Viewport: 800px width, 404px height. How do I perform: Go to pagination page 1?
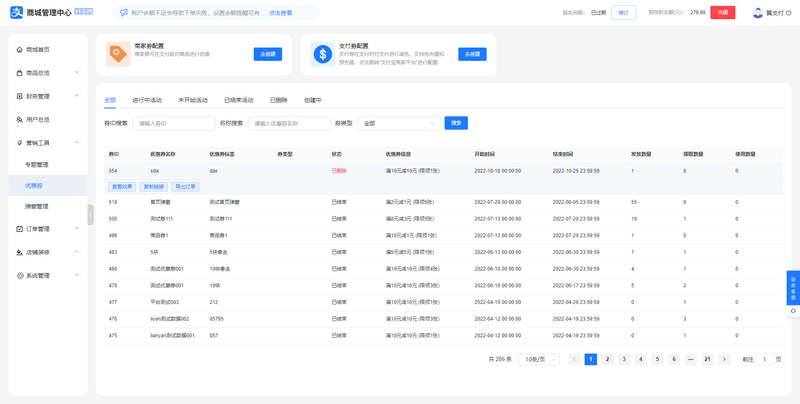[x=590, y=359]
